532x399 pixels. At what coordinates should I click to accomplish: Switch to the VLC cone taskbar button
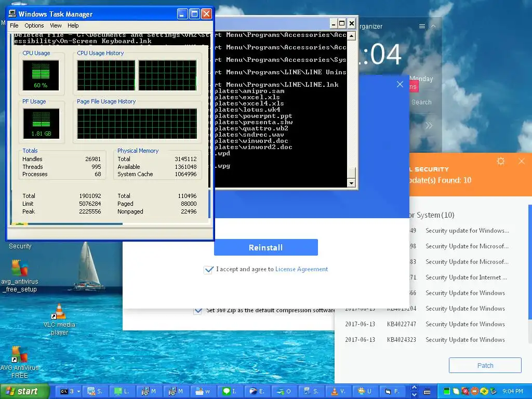click(339, 392)
